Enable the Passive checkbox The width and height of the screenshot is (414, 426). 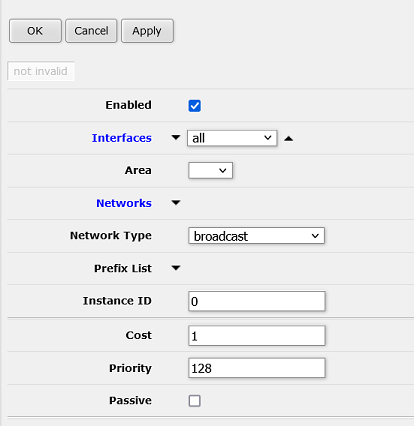[x=194, y=400]
